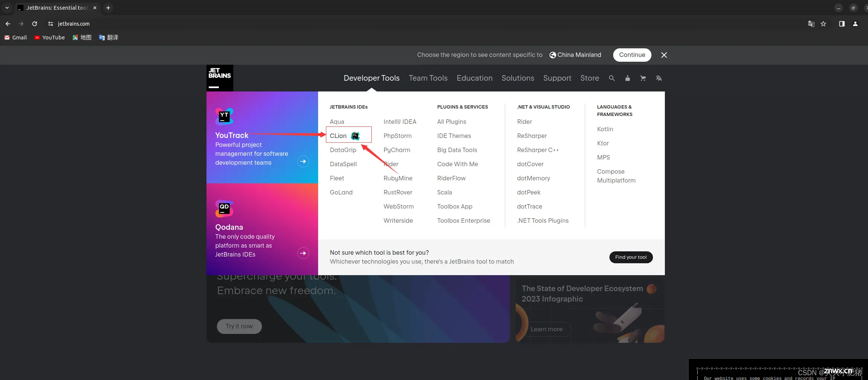Open DataGrip link
The width and height of the screenshot is (868, 380).
[343, 150]
